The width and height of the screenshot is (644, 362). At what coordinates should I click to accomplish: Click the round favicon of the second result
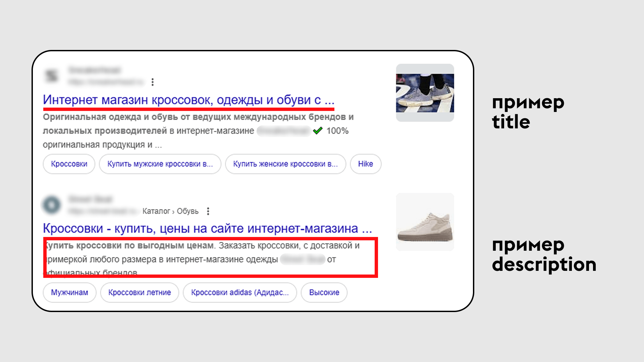point(52,205)
